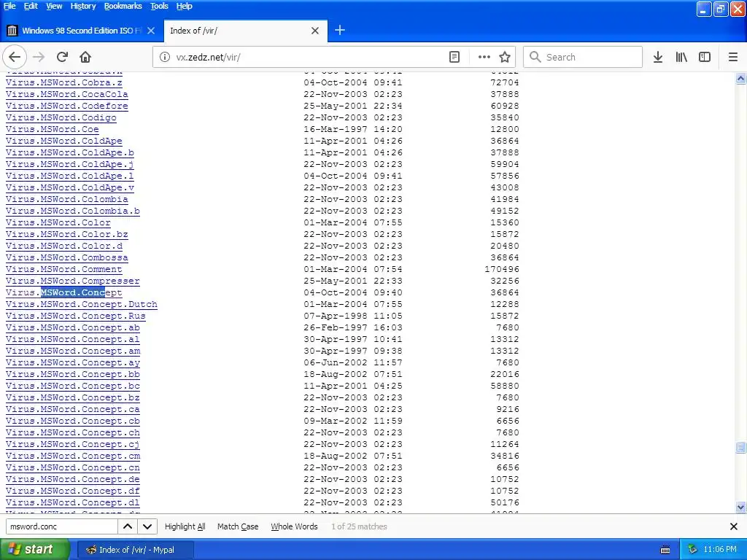Viewport: 747px width, 560px height.
Task: Open highlighted Virus.MSWord.Concept link
Action: tap(64, 292)
